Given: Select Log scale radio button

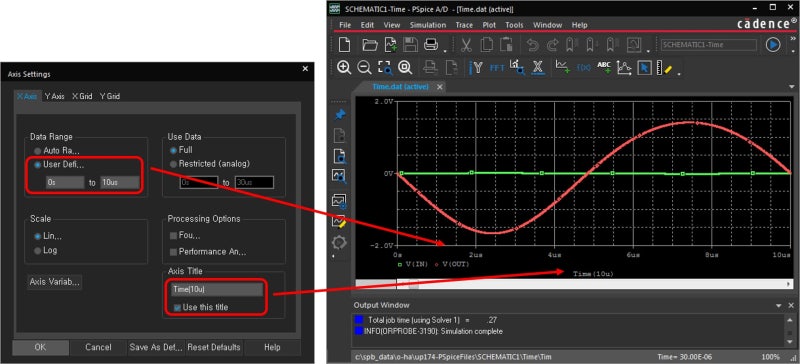Looking at the screenshot, I should pos(37,250).
